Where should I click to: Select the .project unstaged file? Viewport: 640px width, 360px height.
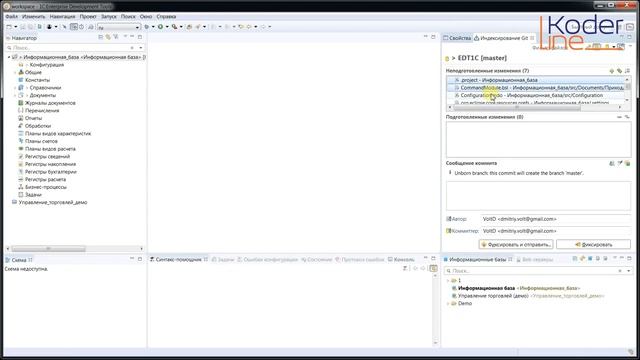point(536,80)
